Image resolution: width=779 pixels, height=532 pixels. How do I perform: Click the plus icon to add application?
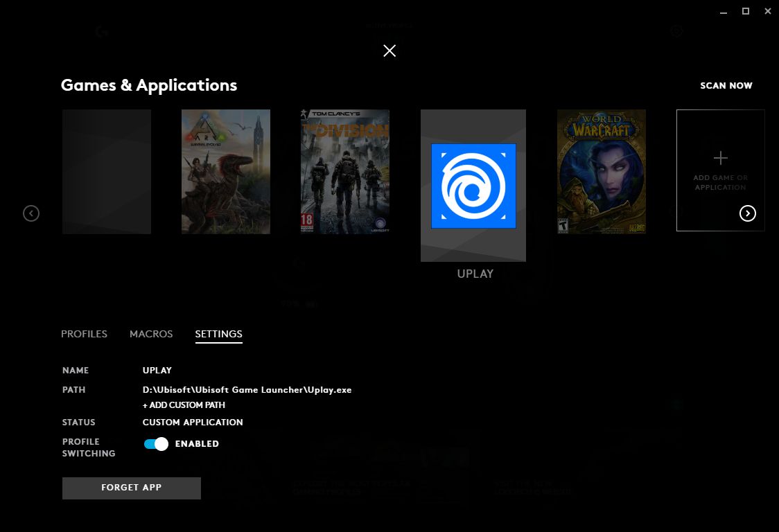[720, 158]
